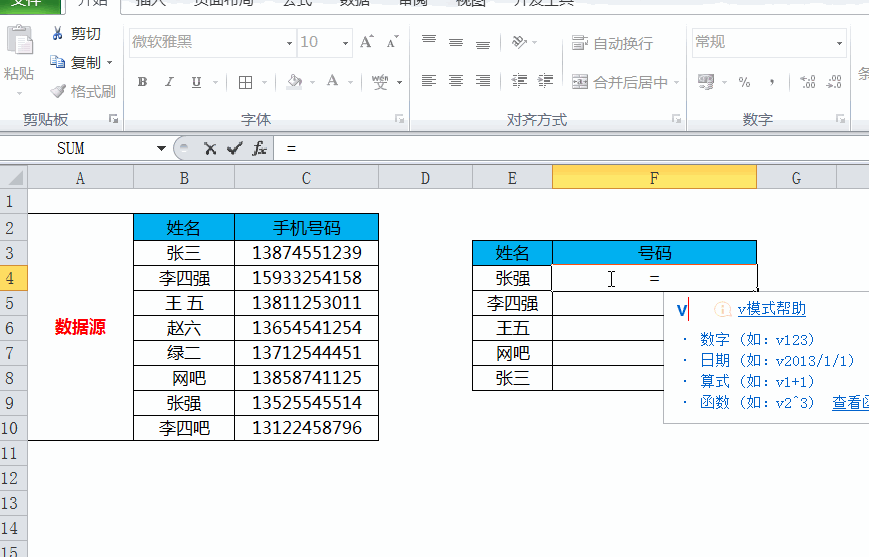
Task: Click the accounting number format icon
Action: pos(706,82)
